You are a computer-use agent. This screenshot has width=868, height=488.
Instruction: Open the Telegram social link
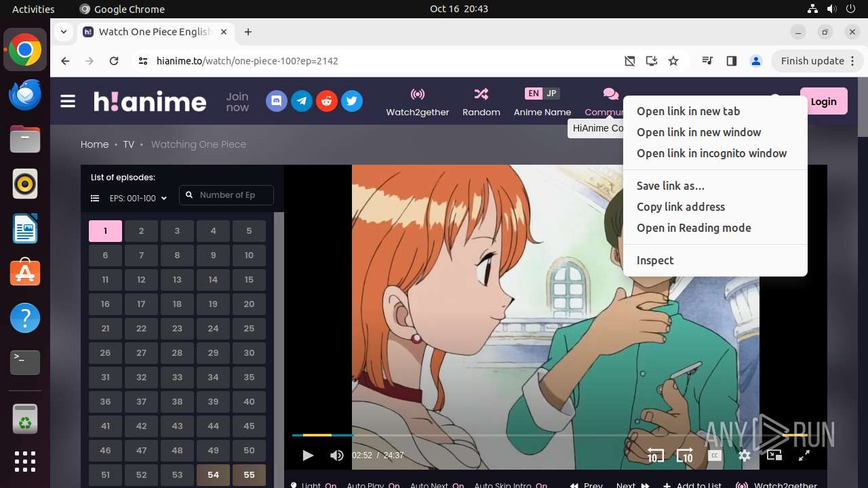pyautogui.click(x=302, y=101)
